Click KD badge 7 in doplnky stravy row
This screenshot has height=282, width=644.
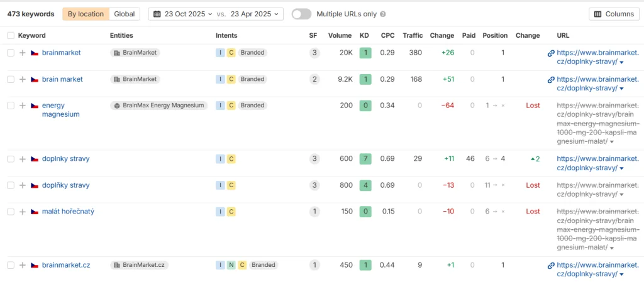365,159
